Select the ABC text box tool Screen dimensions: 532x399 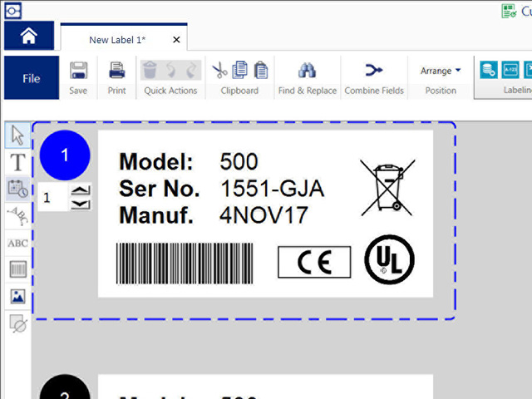17,243
